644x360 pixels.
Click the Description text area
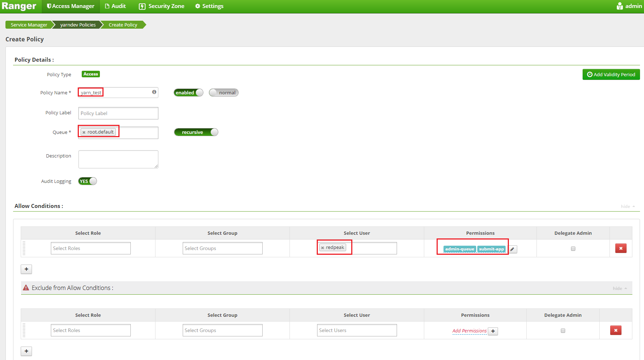118,159
